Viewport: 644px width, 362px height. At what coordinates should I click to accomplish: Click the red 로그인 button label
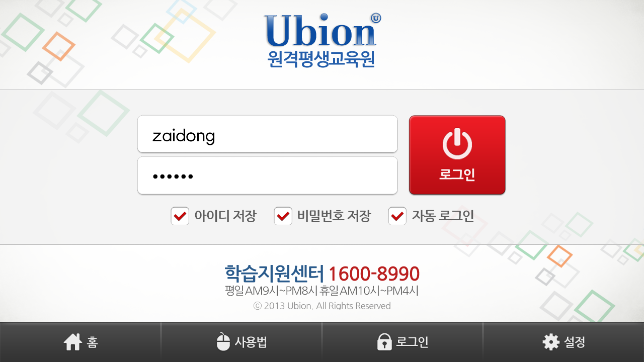[x=457, y=174]
